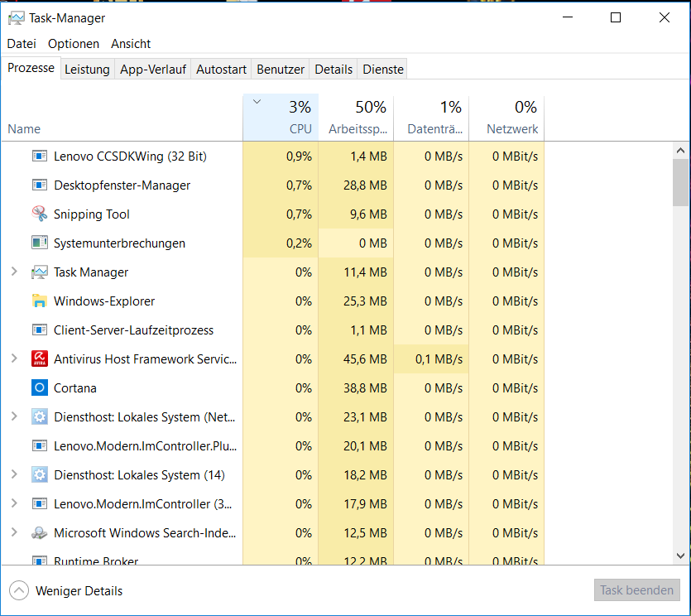
Task: Switch to the Details tab
Action: (334, 70)
